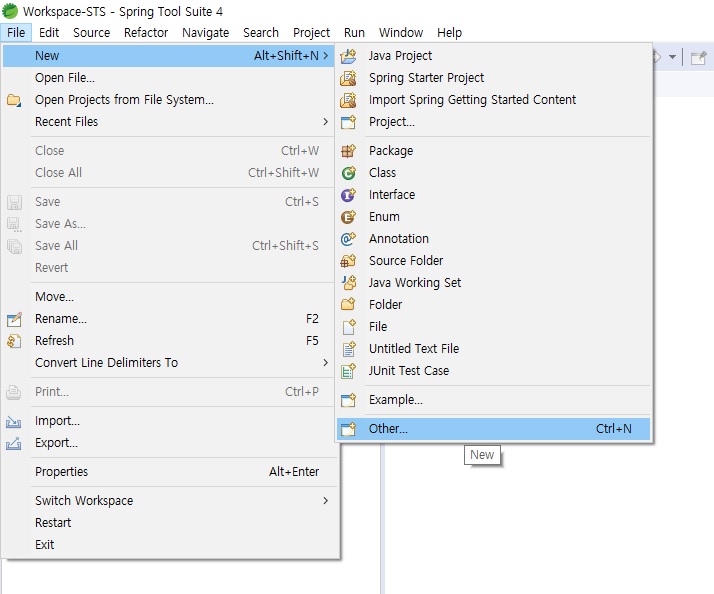The height and width of the screenshot is (594, 714).
Task: Click the Folder icon in New submenu
Action: point(348,304)
